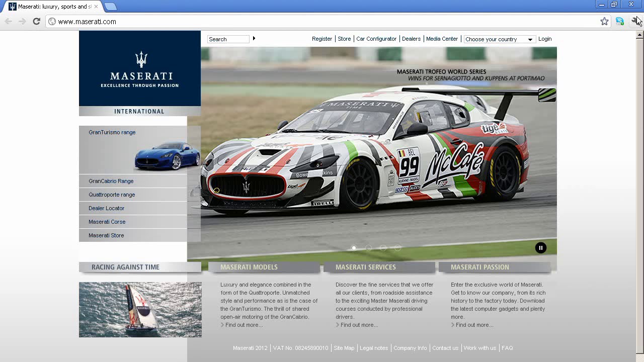Viewport: 644px width, 362px height.
Task: Open the Maserati Passion section heading
Action: [480, 267]
